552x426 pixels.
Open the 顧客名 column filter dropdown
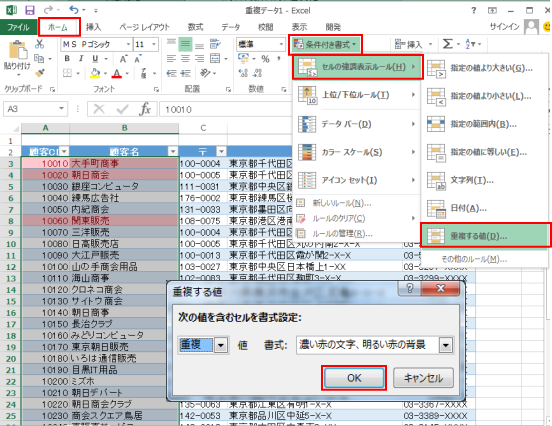coord(173,152)
